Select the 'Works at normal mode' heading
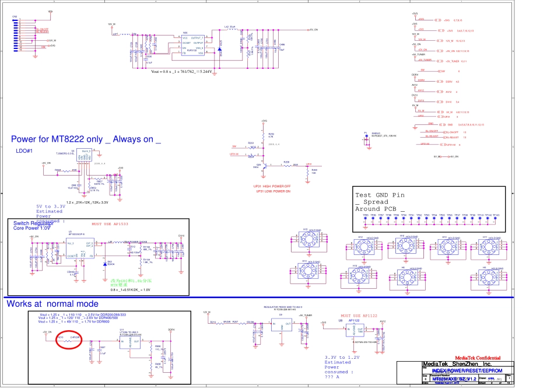The image size is (554, 392). [x=52, y=304]
